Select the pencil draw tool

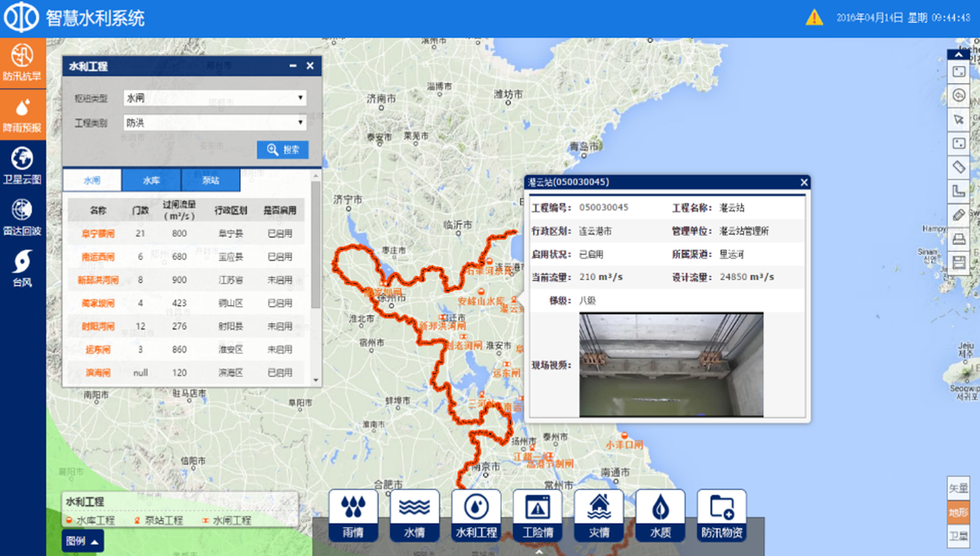(x=958, y=216)
